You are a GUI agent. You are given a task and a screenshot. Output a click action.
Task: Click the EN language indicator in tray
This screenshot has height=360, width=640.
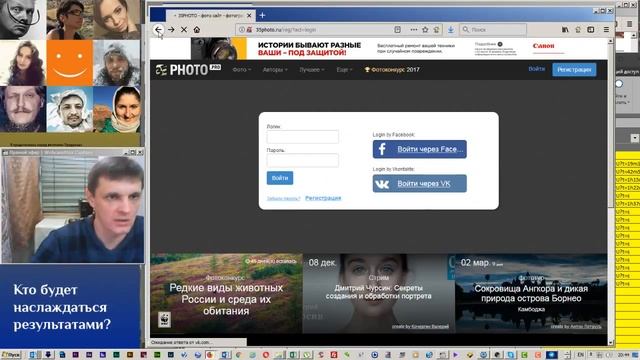coord(581,355)
